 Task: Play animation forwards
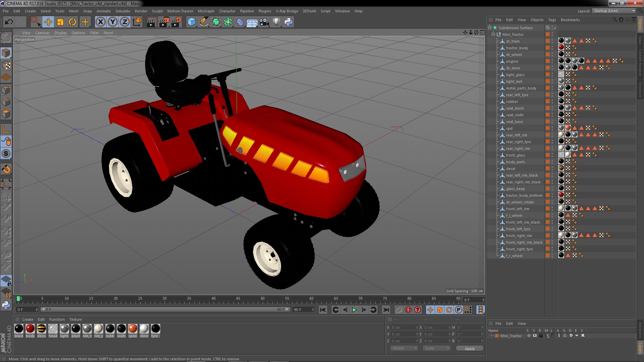pos(354,310)
